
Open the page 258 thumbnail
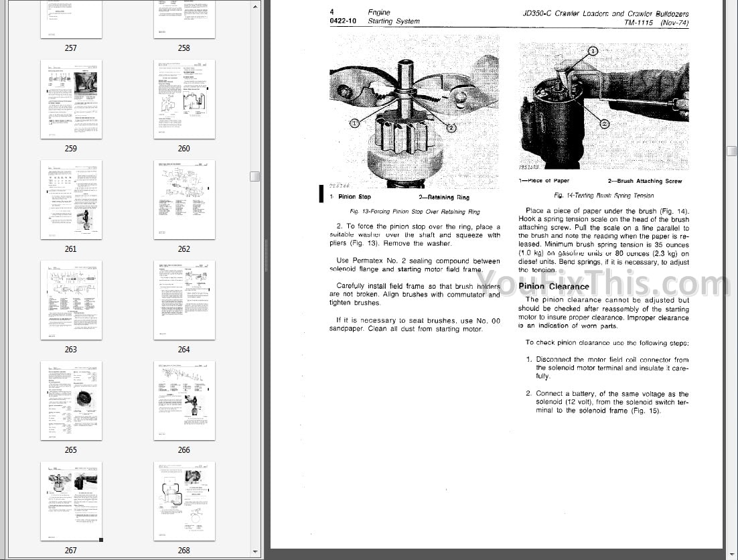(184, 19)
